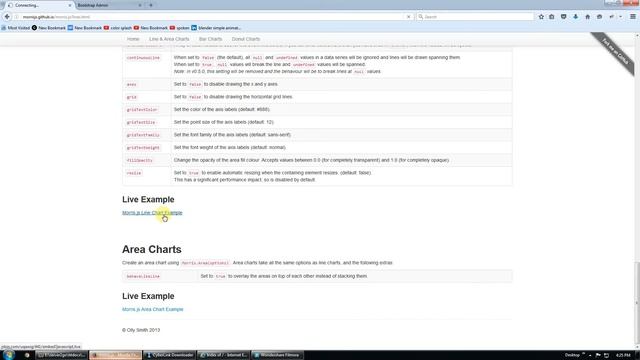Viewport: 640px width, 360px height.
Task: Open Donut Charts nav item
Action: coord(246,39)
